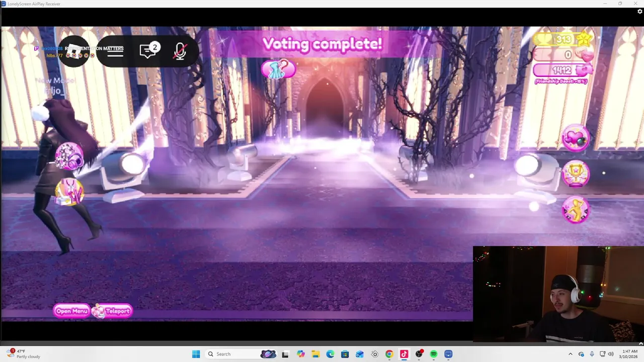The height and width of the screenshot is (362, 644).
Task: Launch Microsoft Edge from the taskbar
Action: [x=330, y=354]
